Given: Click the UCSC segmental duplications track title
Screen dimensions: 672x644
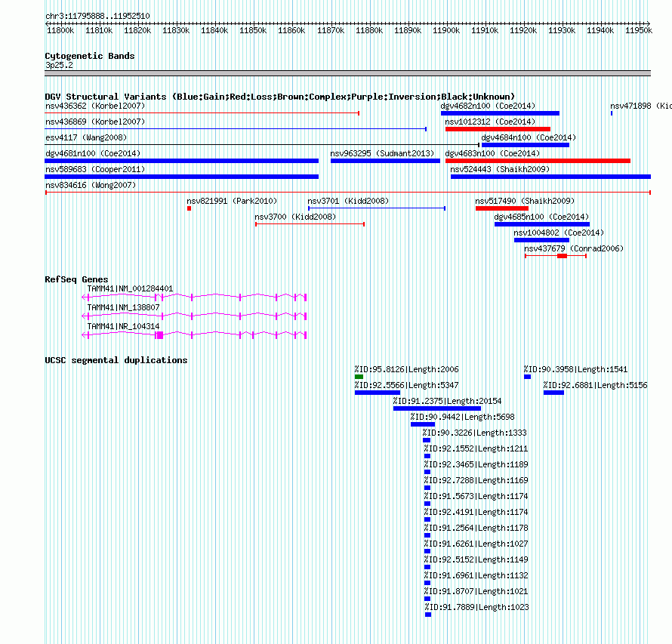Looking at the screenshot, I should 116,360.
